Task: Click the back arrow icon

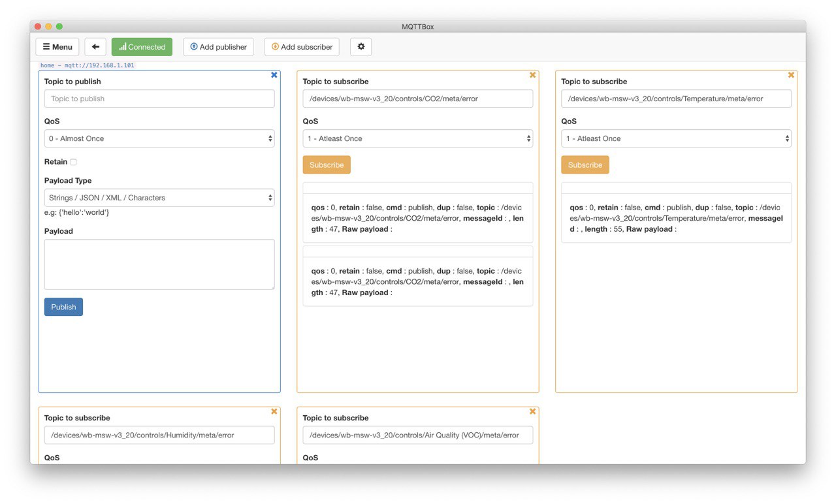Action: click(95, 47)
